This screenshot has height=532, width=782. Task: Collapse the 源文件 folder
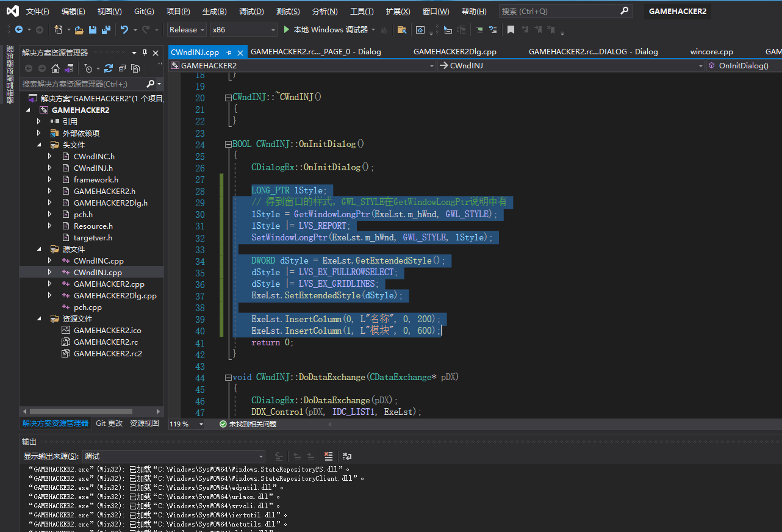[39, 250]
